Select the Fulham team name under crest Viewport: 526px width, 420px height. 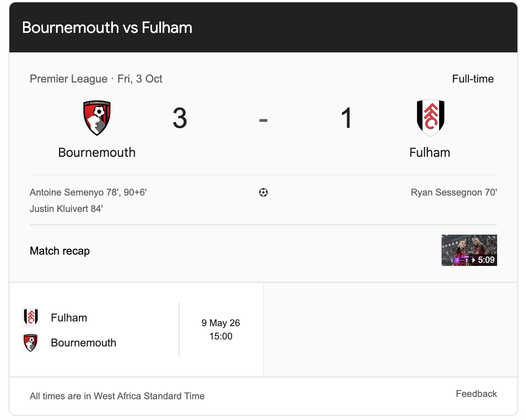[x=429, y=153]
